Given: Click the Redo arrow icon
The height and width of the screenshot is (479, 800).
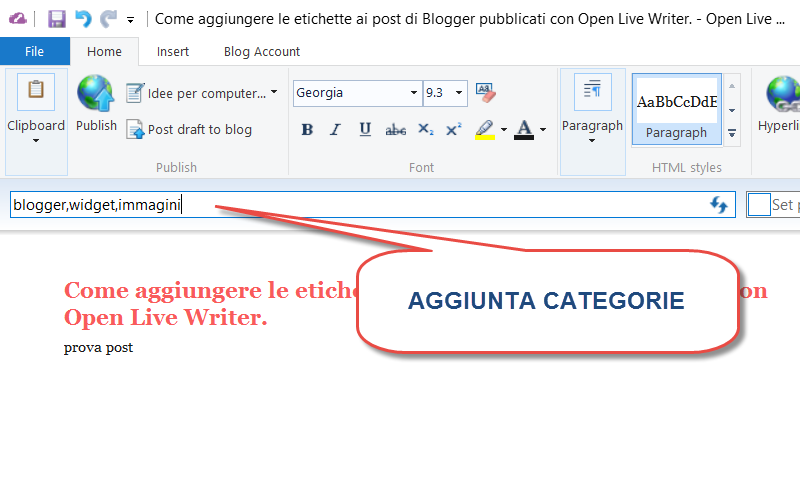Looking at the screenshot, I should coord(108,19).
